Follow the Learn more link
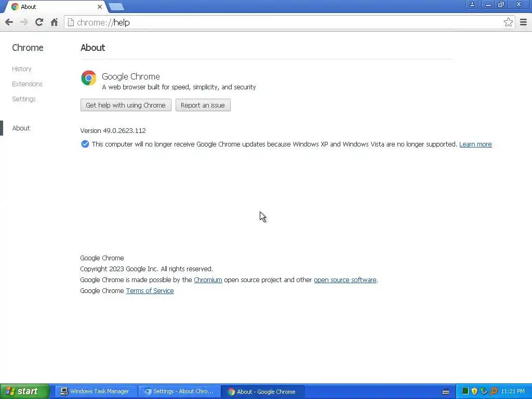Image resolution: width=532 pixels, height=399 pixels. tap(475, 144)
